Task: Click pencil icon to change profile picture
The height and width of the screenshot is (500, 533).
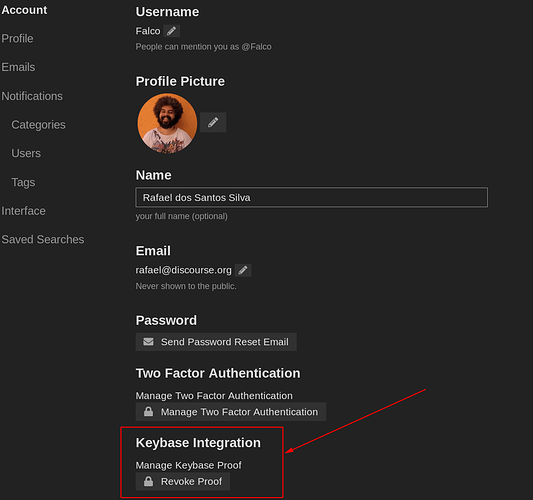Action: (213, 122)
